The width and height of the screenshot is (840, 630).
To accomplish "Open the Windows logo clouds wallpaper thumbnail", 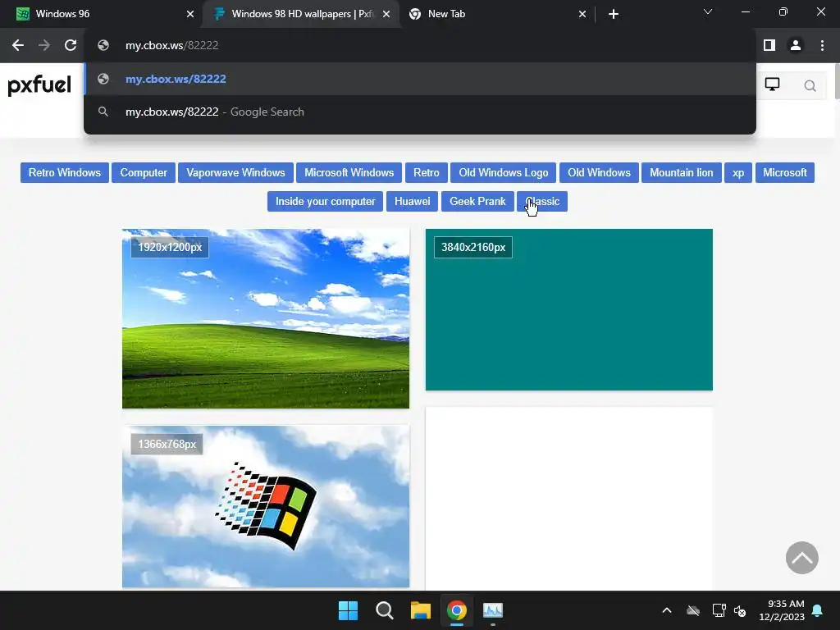I will coord(266,506).
